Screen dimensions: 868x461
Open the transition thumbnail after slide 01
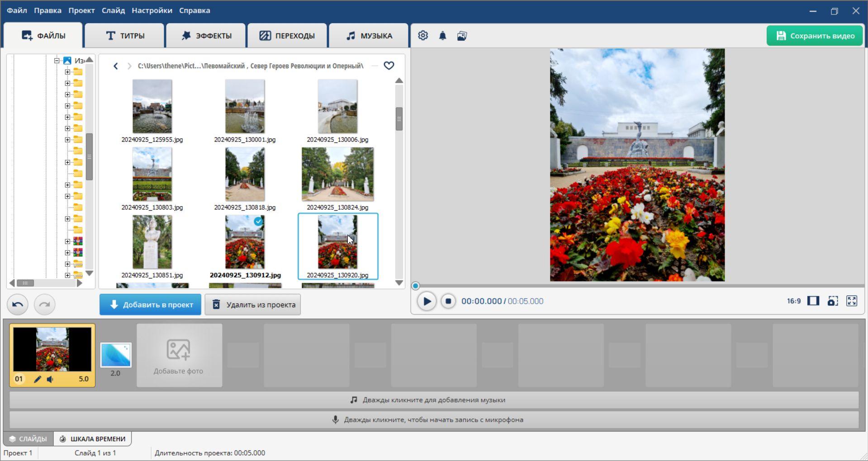click(x=116, y=355)
